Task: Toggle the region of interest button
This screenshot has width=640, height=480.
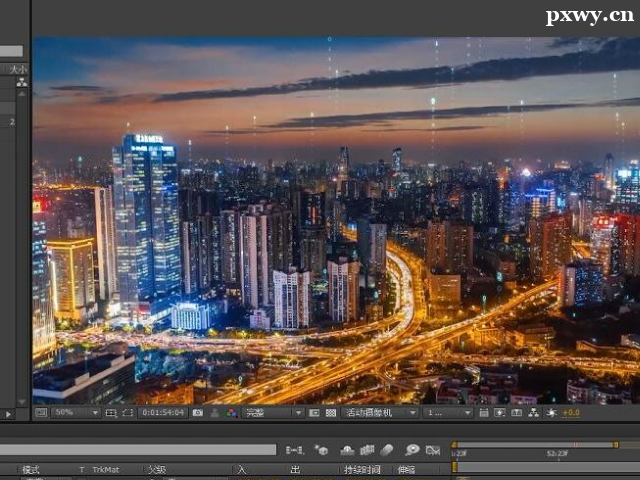Action: coord(314,412)
